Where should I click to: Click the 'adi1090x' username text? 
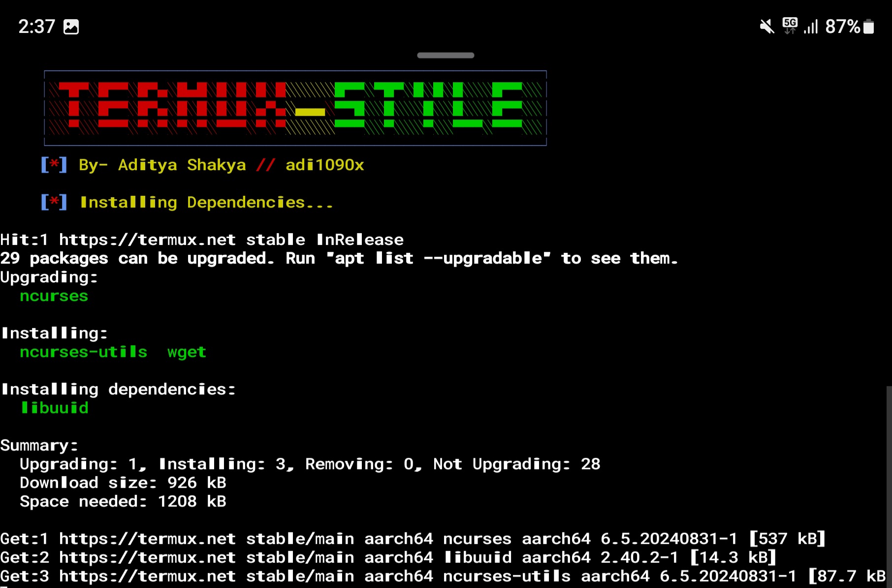tap(325, 165)
